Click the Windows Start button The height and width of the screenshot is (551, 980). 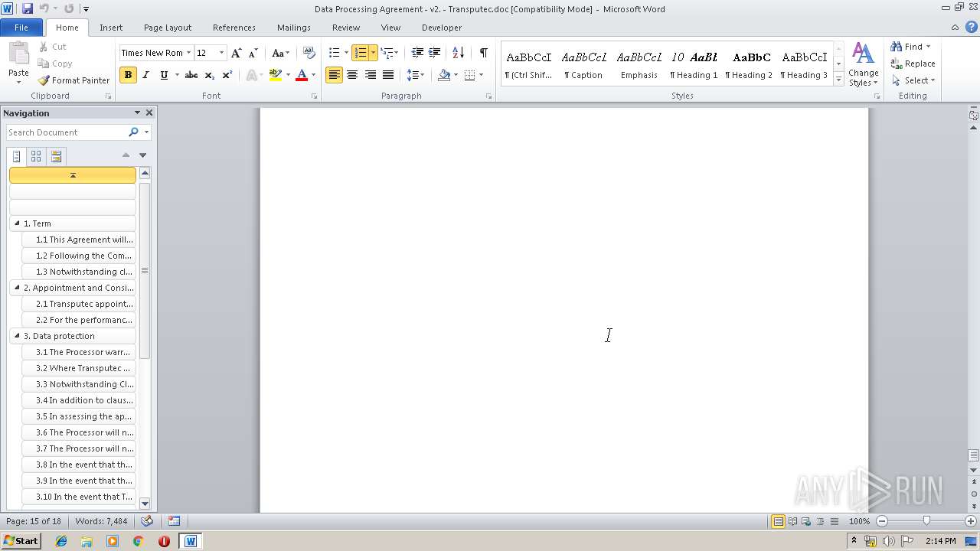(x=21, y=541)
